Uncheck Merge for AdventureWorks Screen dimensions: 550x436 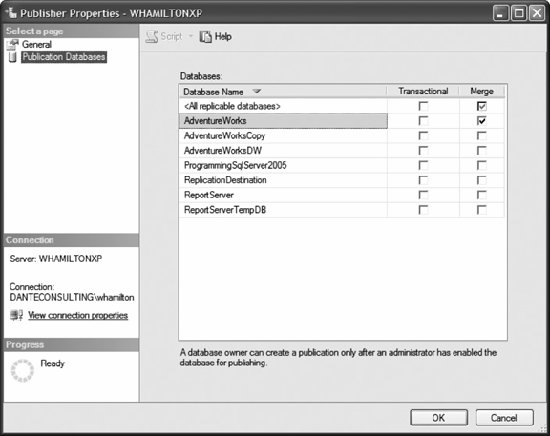tap(482, 121)
